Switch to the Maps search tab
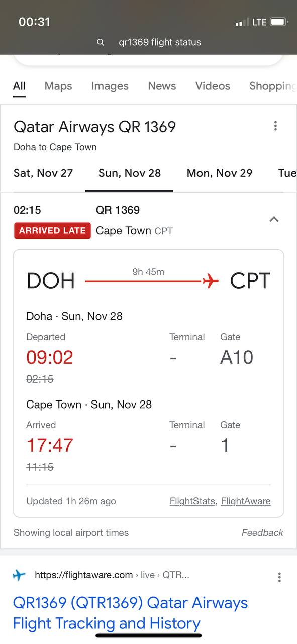The image size is (297, 644). point(58,86)
